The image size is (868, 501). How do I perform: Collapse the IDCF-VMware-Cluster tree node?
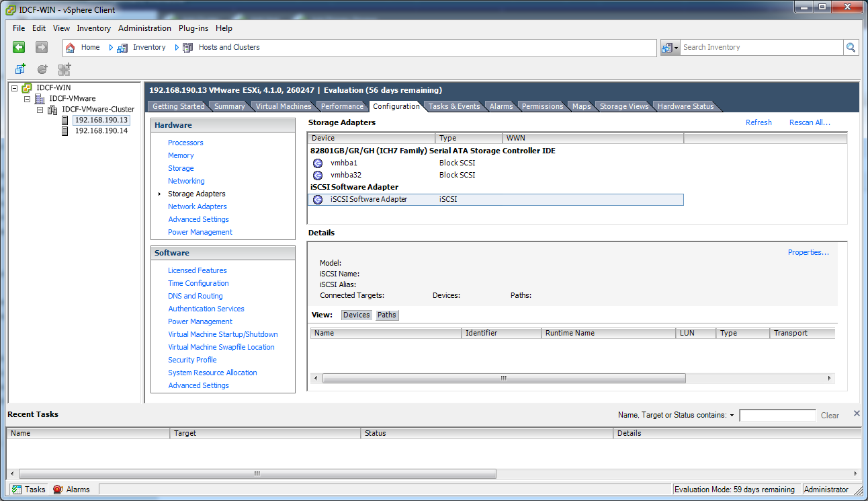(40, 109)
